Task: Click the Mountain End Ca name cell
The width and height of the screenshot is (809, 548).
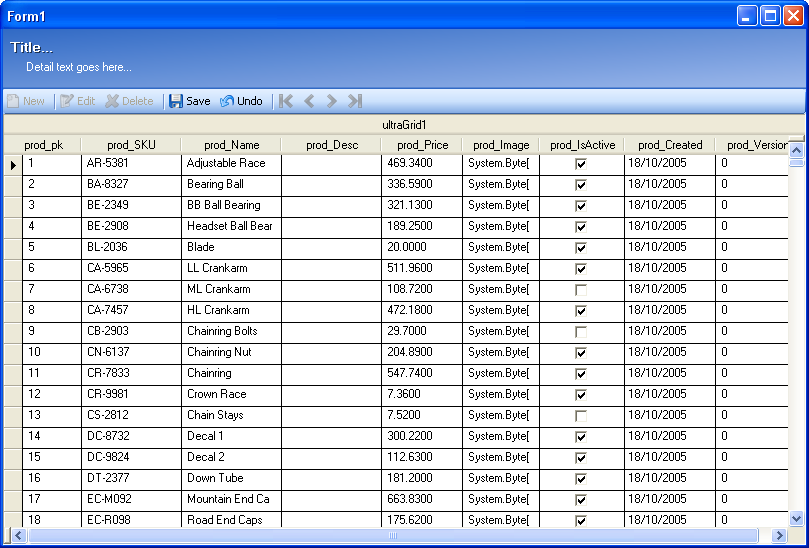Action: tap(230, 499)
